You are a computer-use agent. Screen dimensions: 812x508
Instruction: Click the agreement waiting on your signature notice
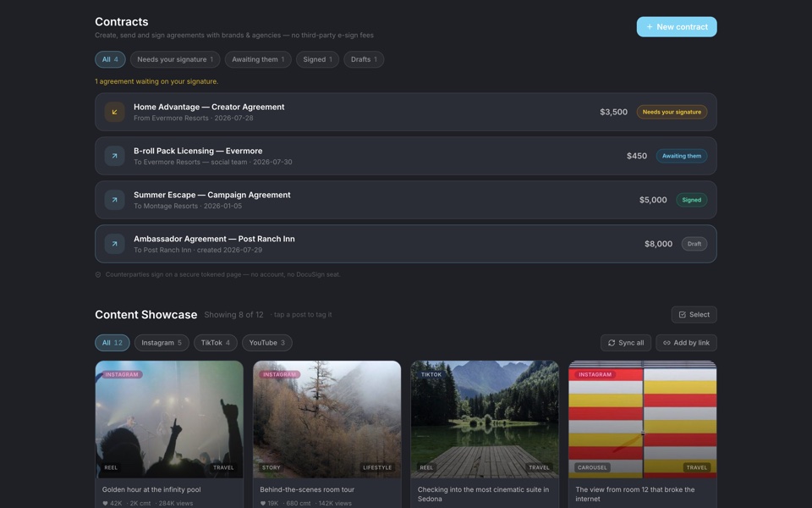156,81
